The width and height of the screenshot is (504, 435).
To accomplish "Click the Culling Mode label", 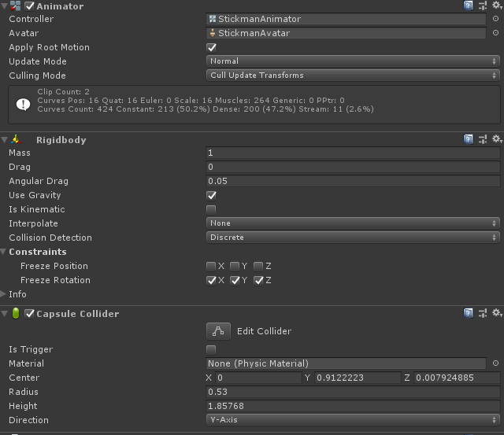I will click(37, 76).
